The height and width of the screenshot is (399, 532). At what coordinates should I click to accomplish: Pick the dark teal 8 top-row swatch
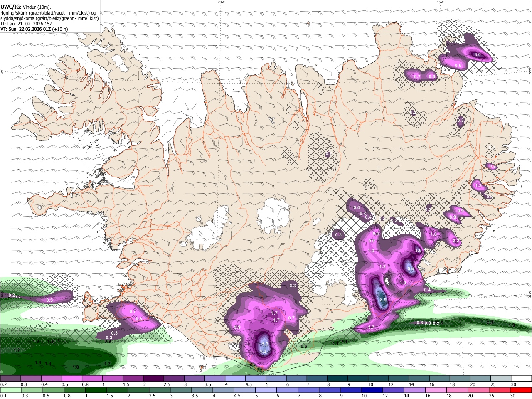(337, 379)
